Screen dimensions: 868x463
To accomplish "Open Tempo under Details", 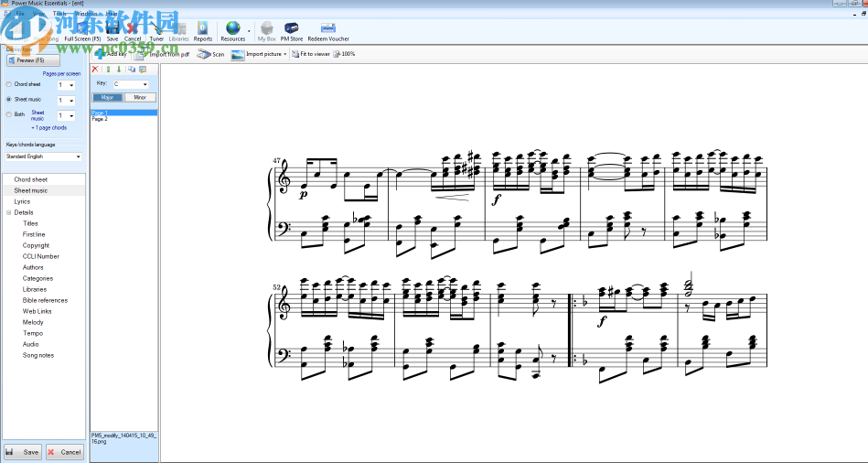I will pyautogui.click(x=32, y=333).
